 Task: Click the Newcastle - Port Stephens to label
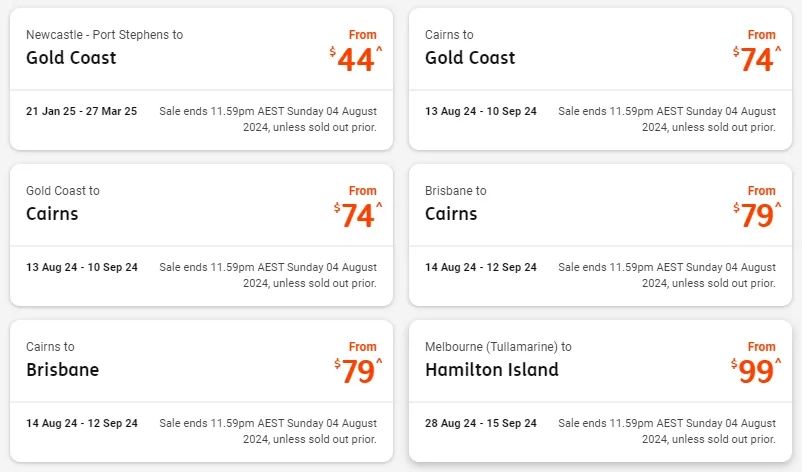[104, 35]
